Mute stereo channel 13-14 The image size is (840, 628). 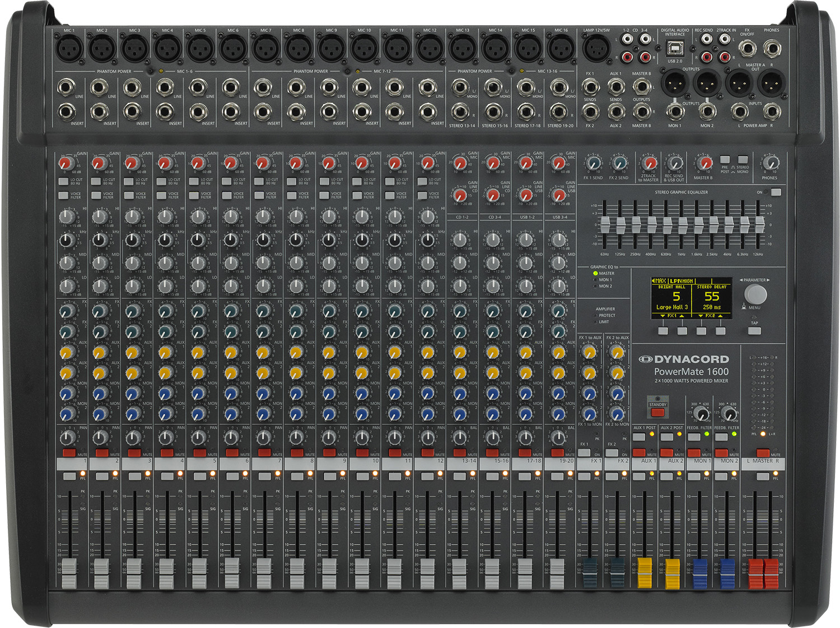pyautogui.click(x=460, y=452)
